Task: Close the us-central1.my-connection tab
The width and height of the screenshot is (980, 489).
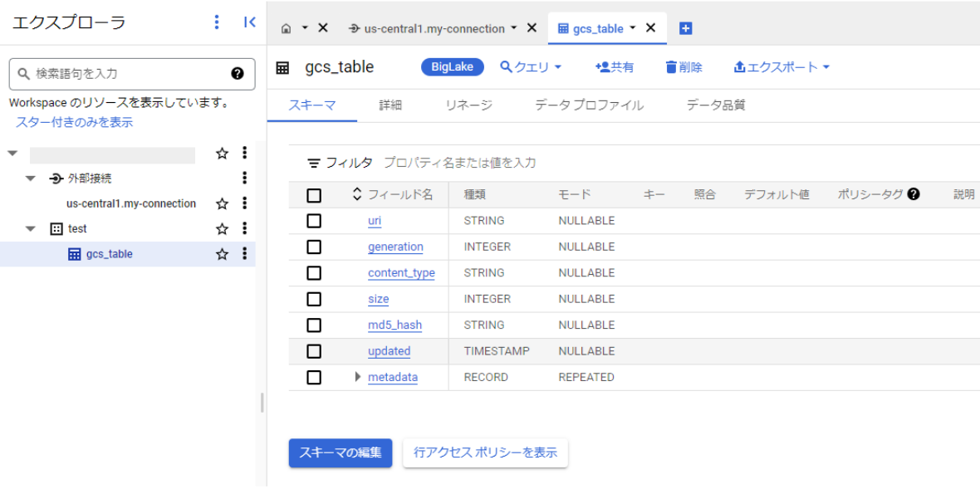Action: tap(532, 28)
